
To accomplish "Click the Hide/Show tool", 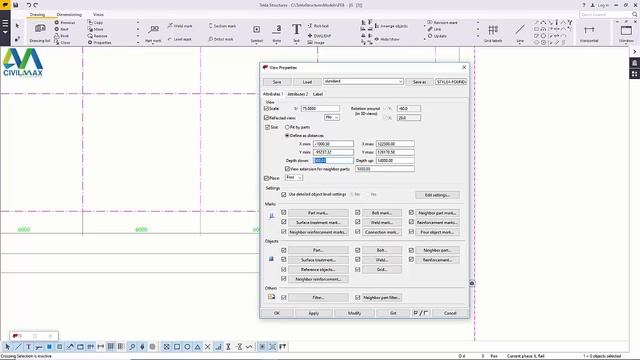I will (x=387, y=39).
